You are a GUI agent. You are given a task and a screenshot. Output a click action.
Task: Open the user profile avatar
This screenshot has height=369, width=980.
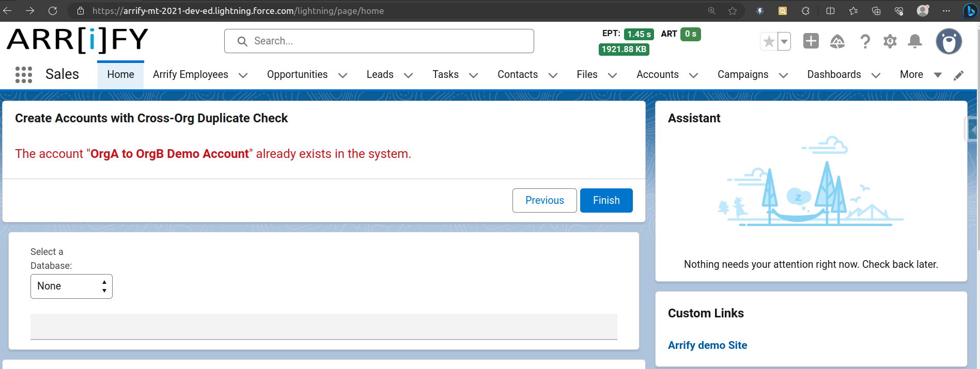(x=948, y=41)
